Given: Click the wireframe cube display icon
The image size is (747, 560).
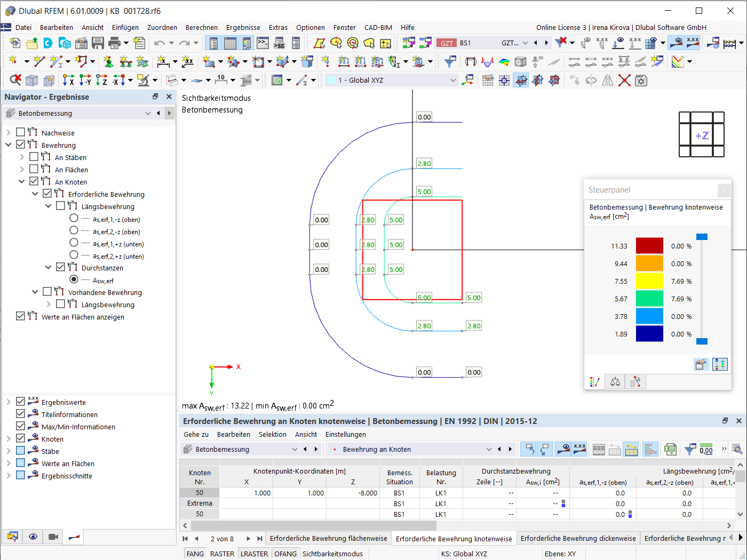Looking at the screenshot, I should point(32,81).
